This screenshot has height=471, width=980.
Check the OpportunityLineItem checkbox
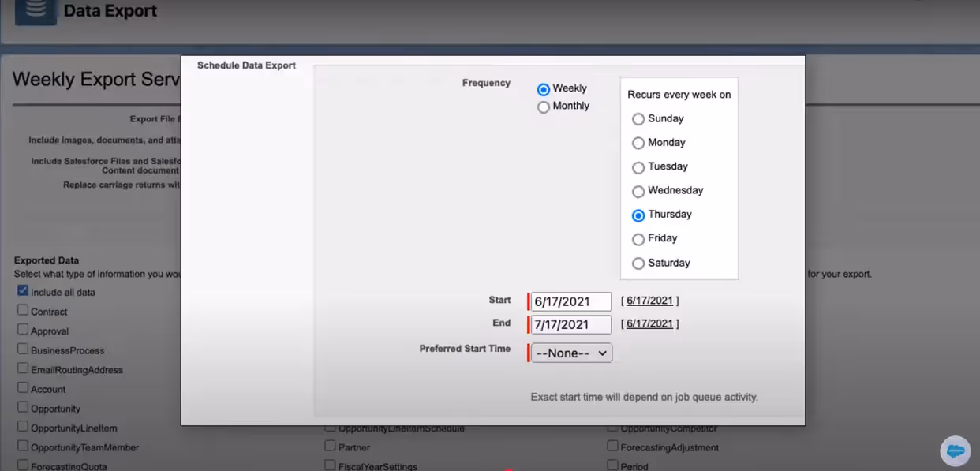(23, 427)
